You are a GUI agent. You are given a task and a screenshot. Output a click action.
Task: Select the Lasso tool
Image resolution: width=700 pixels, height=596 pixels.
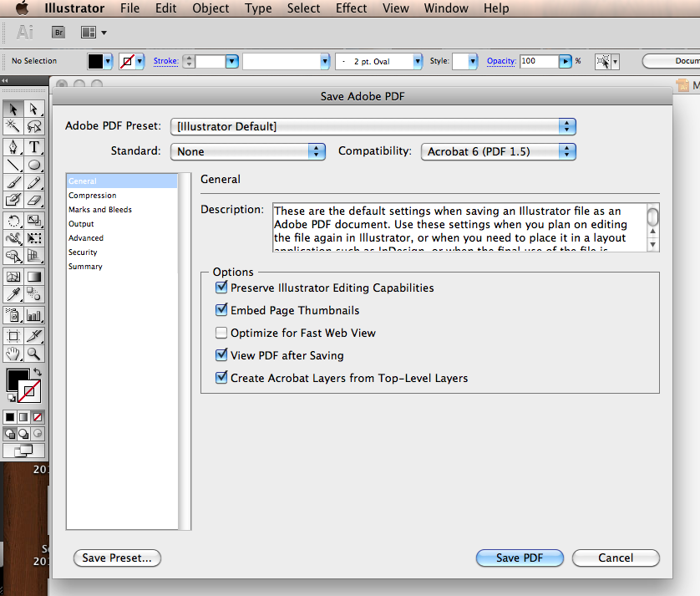point(34,126)
